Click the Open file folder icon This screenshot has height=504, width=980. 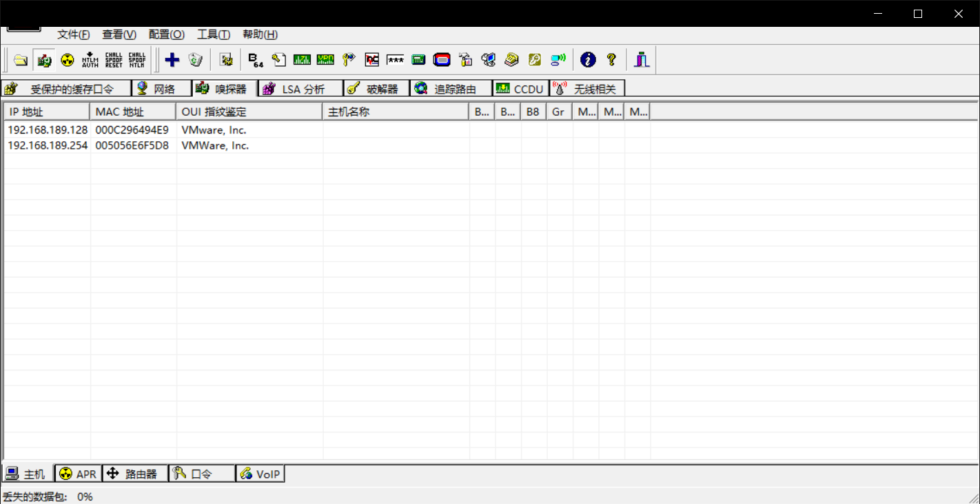pyautogui.click(x=21, y=60)
